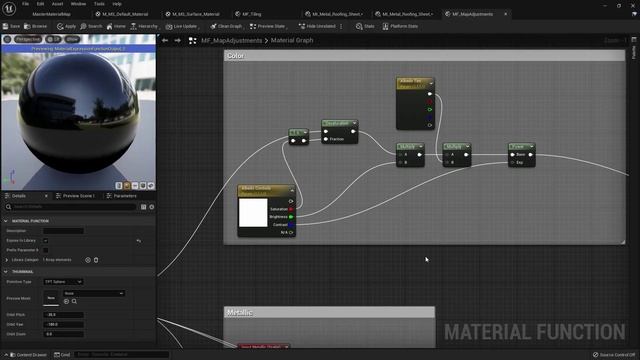Delete all Library Categories elements

[x=96, y=260]
